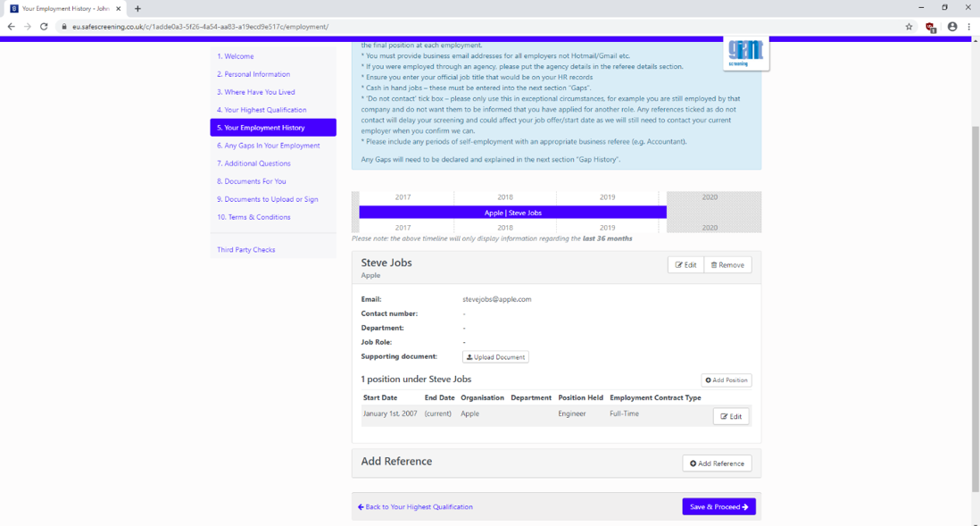This screenshot has width=980, height=526.
Task: Click the '1 position under Steve Jobs' heading
Action: 416,379
